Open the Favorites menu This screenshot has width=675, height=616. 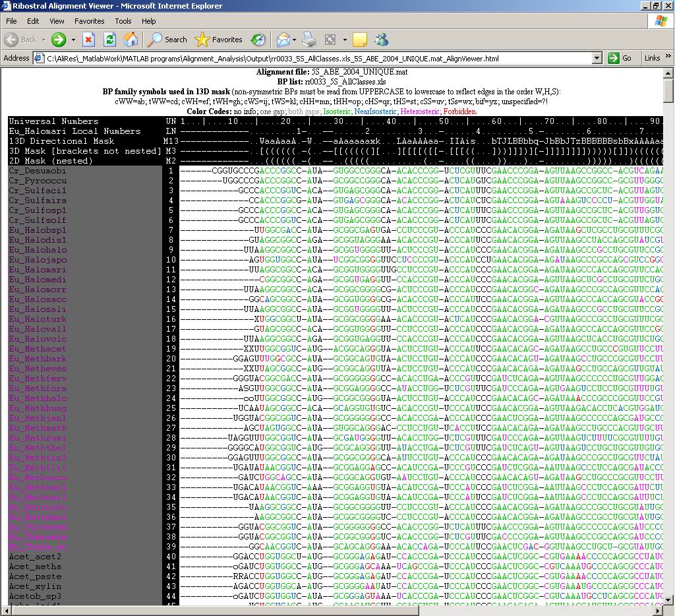tap(89, 21)
